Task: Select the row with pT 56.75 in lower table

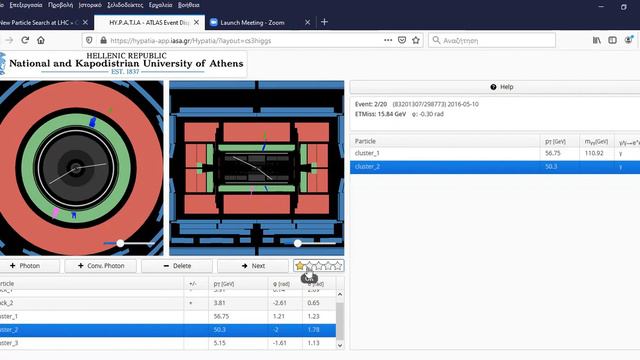Action: pos(168,316)
